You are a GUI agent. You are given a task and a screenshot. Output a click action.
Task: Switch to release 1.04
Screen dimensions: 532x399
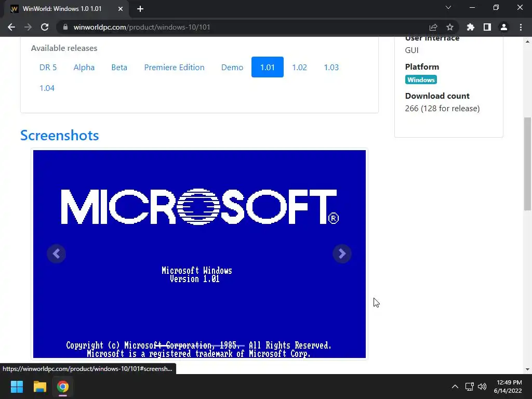(47, 88)
